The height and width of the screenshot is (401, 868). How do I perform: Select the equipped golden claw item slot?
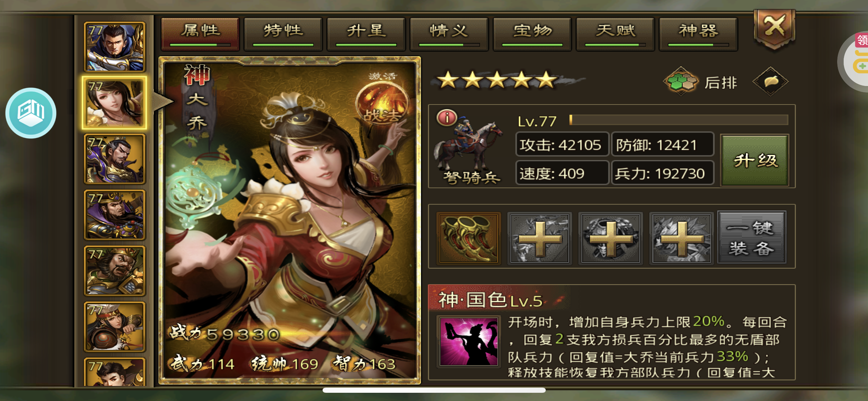pos(469,238)
